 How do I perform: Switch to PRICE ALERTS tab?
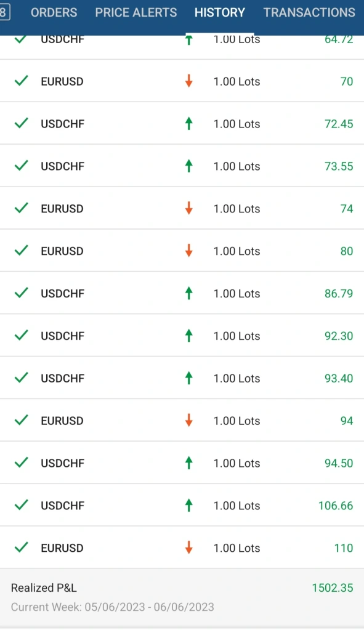[x=135, y=12]
